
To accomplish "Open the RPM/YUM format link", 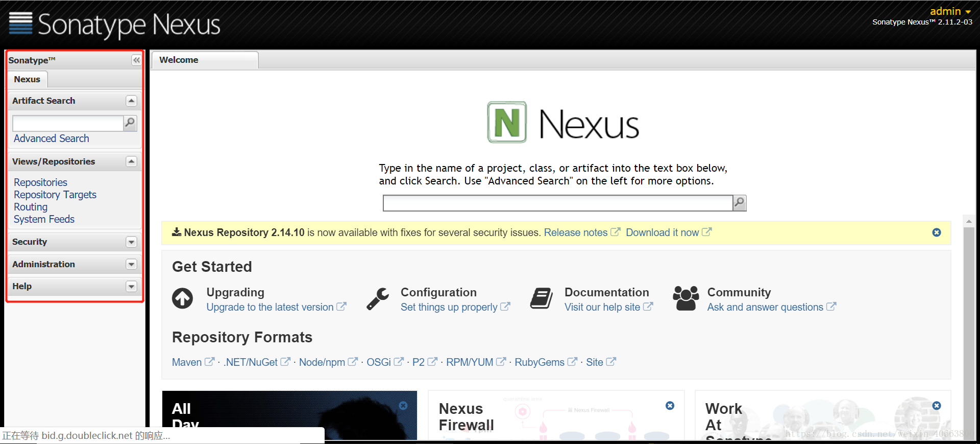I will click(x=476, y=362).
